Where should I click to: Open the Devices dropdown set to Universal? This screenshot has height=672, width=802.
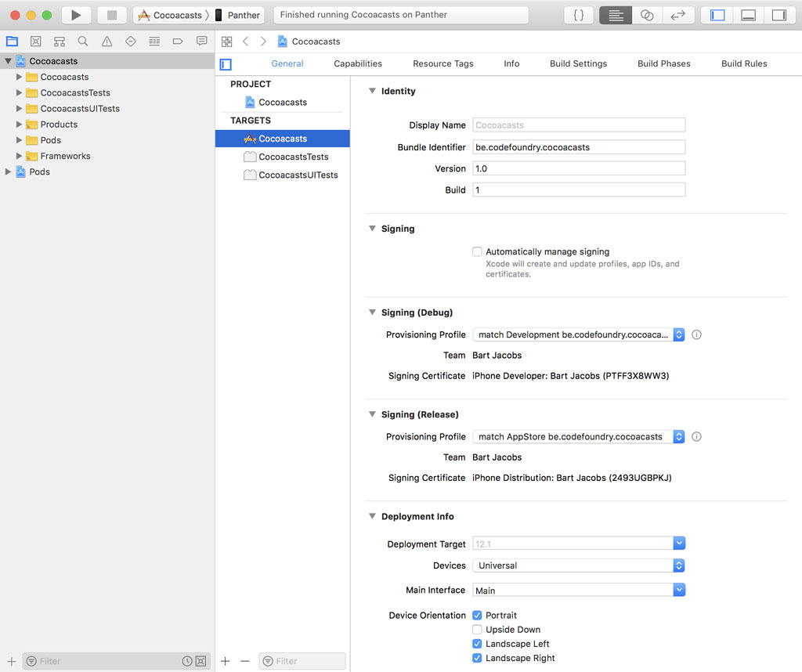579,565
